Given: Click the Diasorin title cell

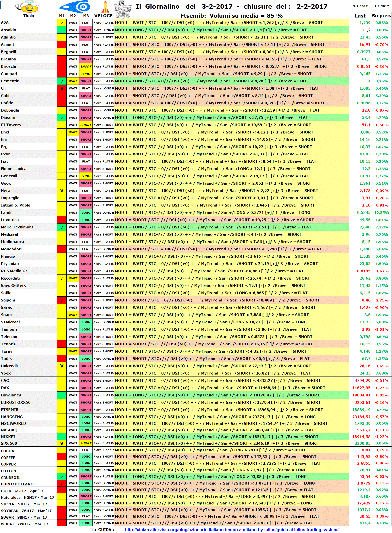Looking at the screenshot, I should (29, 118).
